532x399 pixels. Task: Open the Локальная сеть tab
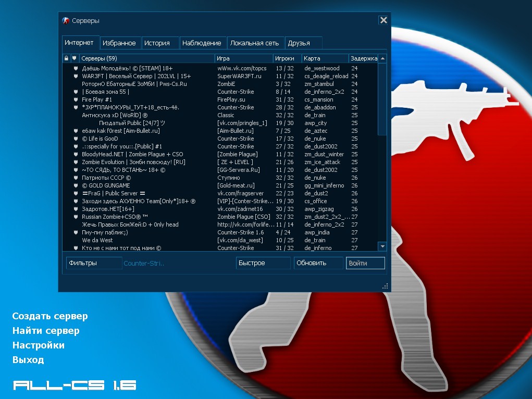click(x=256, y=43)
